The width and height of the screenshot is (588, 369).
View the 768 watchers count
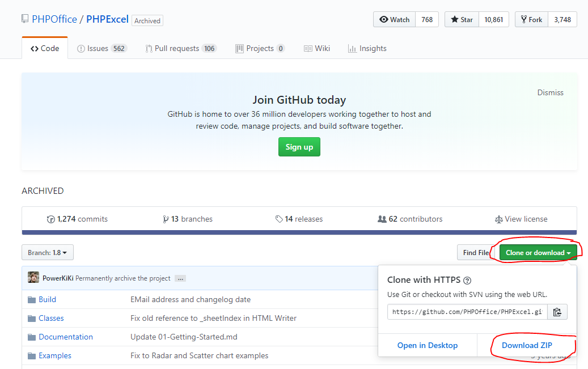coord(427,19)
